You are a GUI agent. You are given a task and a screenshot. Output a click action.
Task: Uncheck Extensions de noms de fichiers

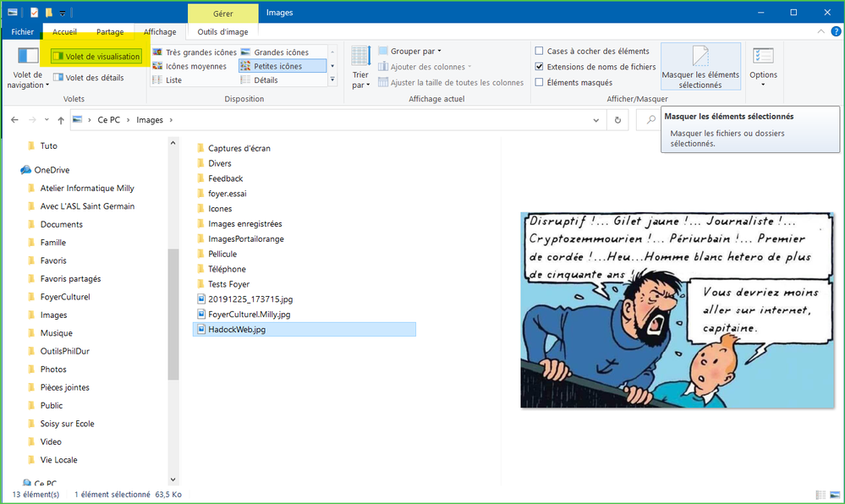[539, 66]
